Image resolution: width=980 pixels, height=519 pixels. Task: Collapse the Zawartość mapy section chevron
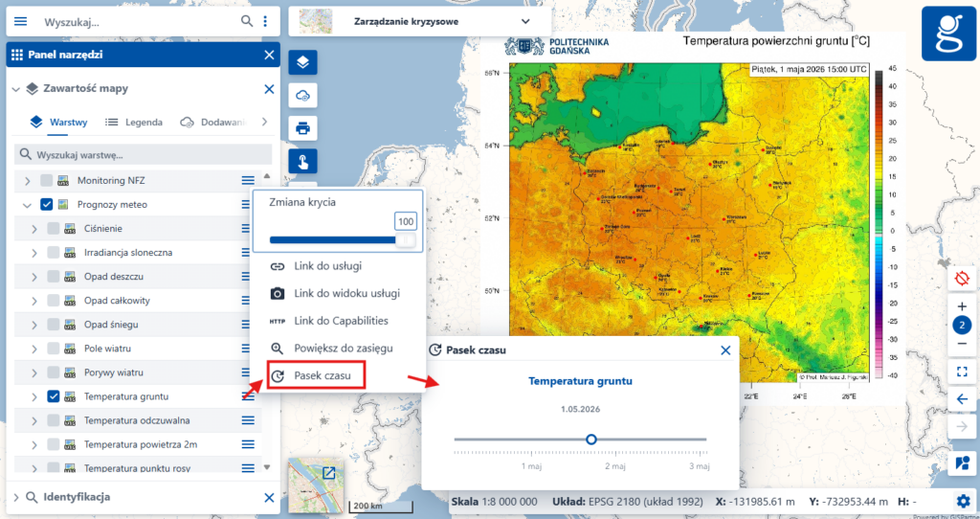pos(15,89)
